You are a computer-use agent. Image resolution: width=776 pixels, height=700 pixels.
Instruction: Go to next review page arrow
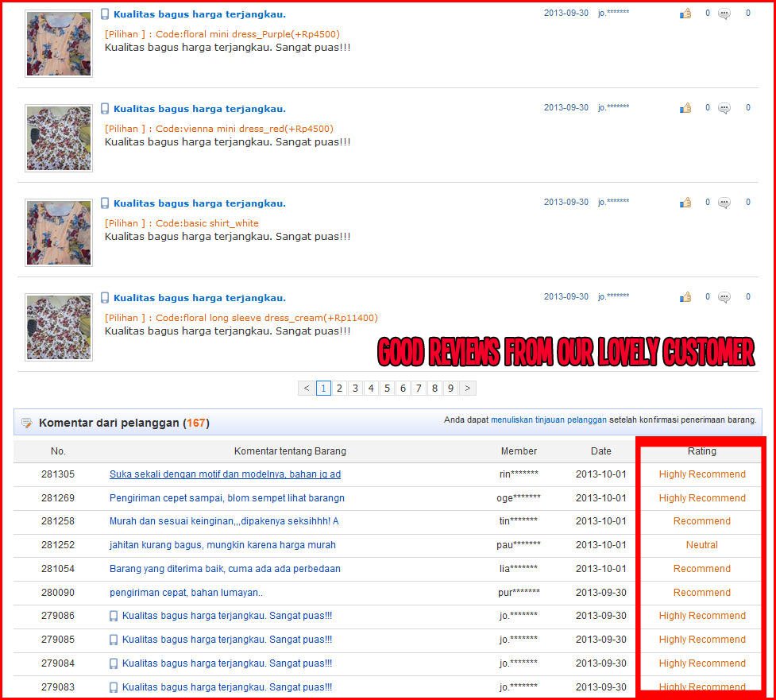468,388
